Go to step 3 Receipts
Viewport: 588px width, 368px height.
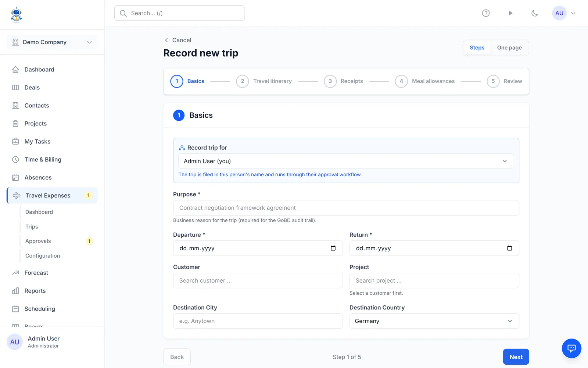click(343, 81)
